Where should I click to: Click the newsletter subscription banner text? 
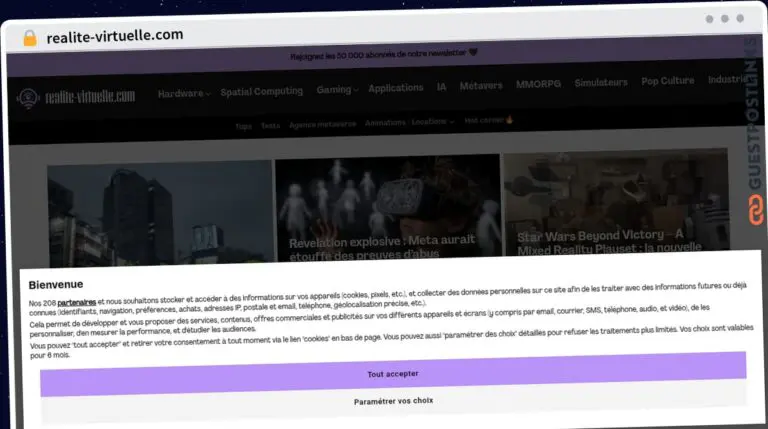click(x=378, y=57)
